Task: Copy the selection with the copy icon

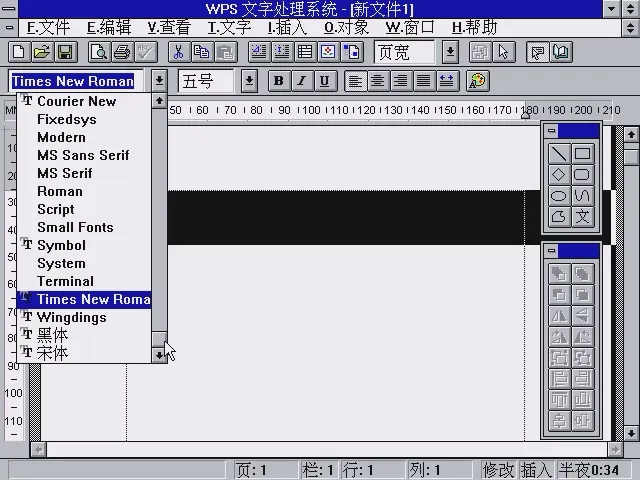Action: [202, 52]
